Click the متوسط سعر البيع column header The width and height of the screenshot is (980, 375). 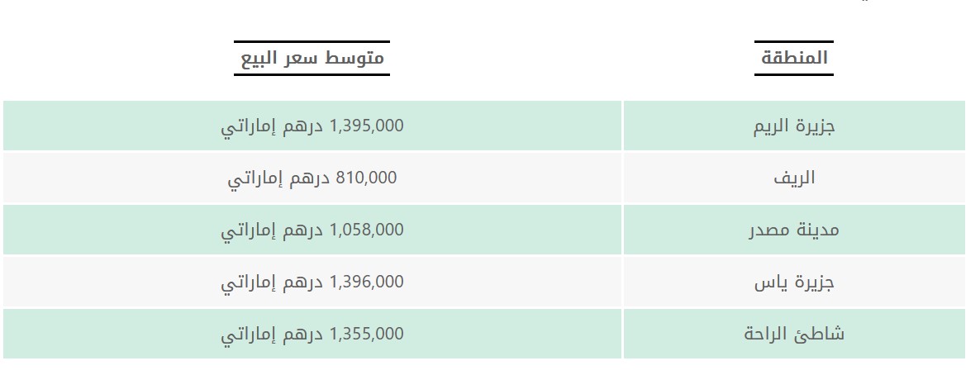(312, 58)
